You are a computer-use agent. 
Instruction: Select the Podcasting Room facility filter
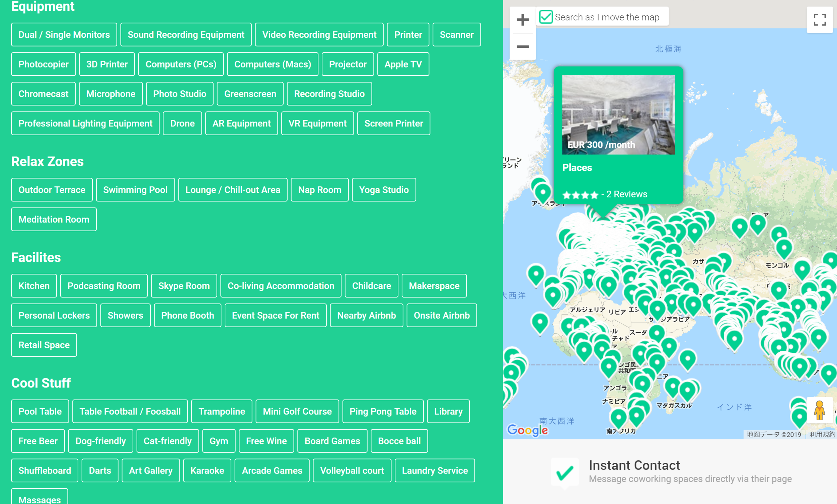(104, 286)
